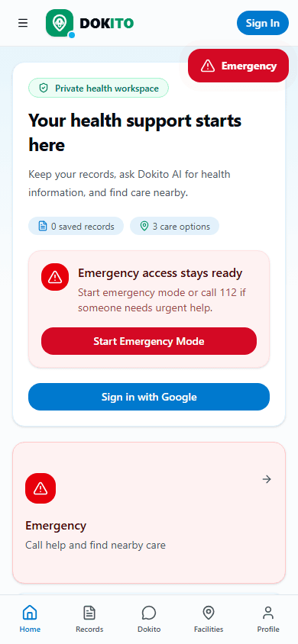298x644 pixels.
Task: Open the Profile tab
Action: tap(268, 619)
